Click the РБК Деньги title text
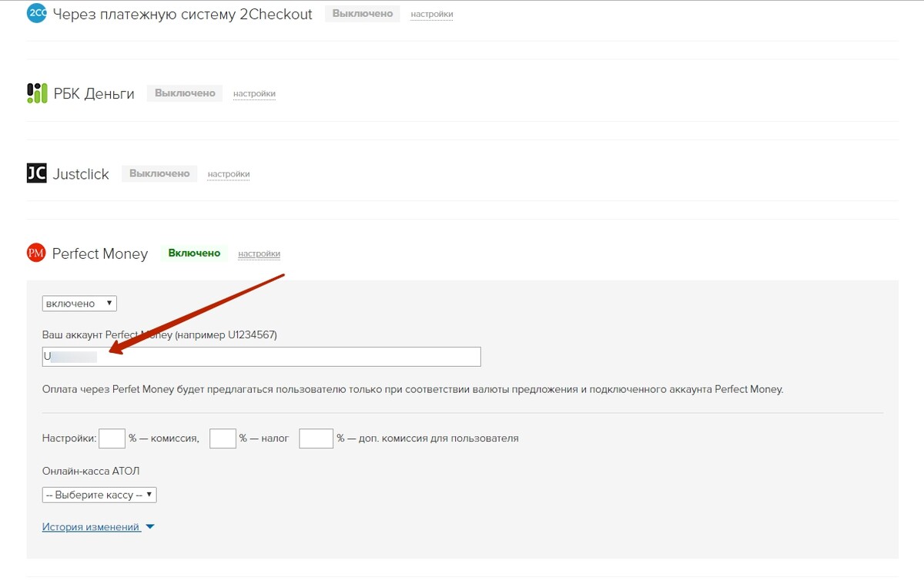Viewport: 924px width, 581px height. (94, 94)
